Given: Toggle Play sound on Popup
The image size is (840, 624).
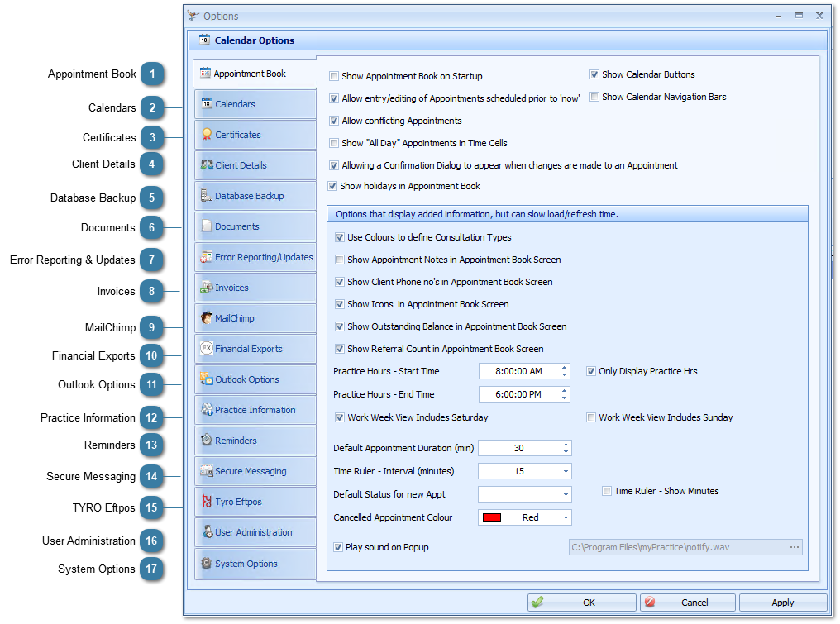Looking at the screenshot, I should [x=338, y=547].
